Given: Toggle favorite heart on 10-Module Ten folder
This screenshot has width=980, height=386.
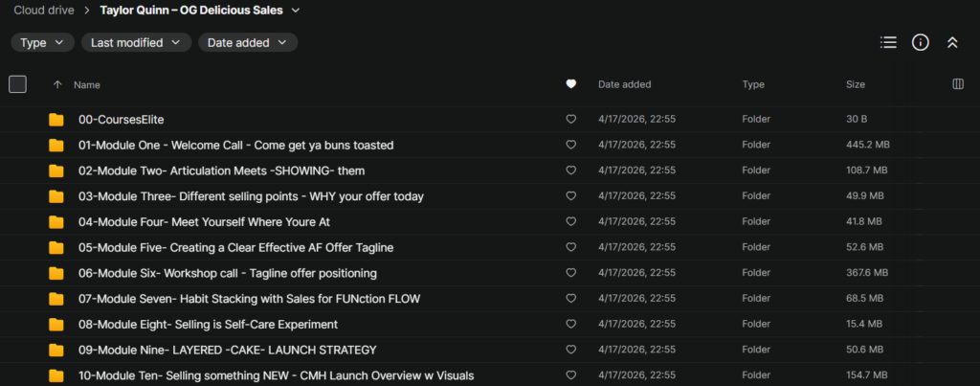Looking at the screenshot, I should [x=571, y=375].
